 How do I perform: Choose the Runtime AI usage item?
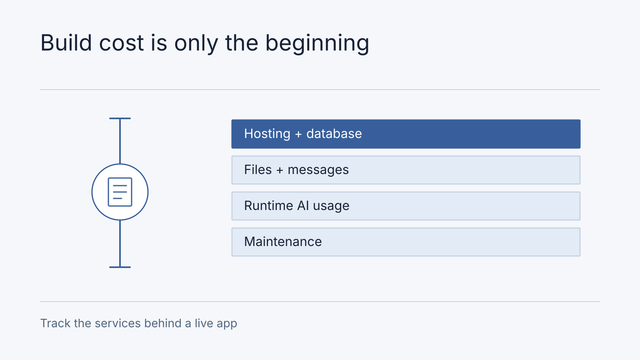[406, 206]
